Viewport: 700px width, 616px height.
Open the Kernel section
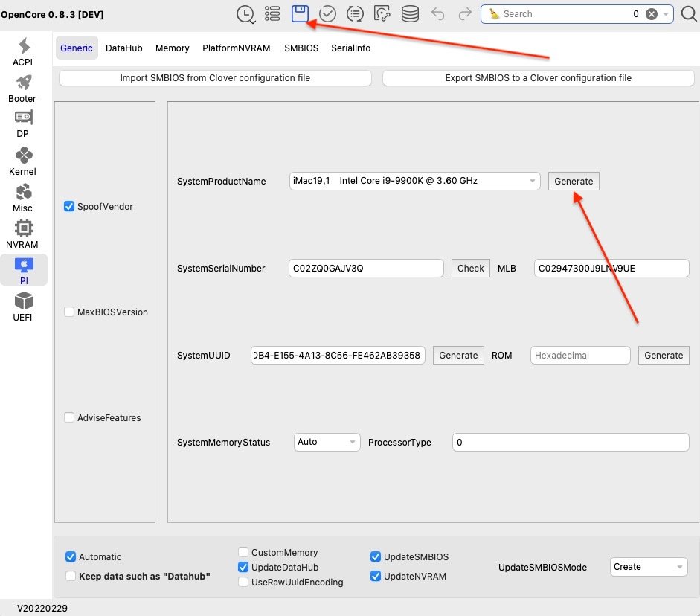23,161
